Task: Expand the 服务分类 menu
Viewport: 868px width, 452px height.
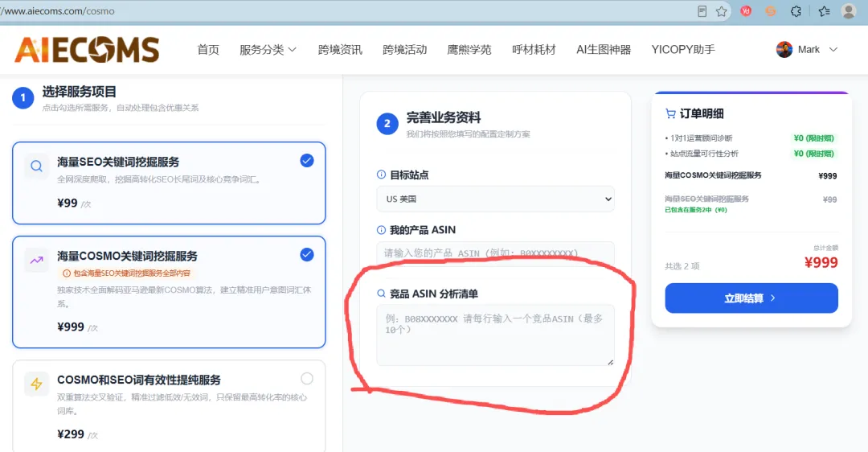Action: tap(268, 49)
